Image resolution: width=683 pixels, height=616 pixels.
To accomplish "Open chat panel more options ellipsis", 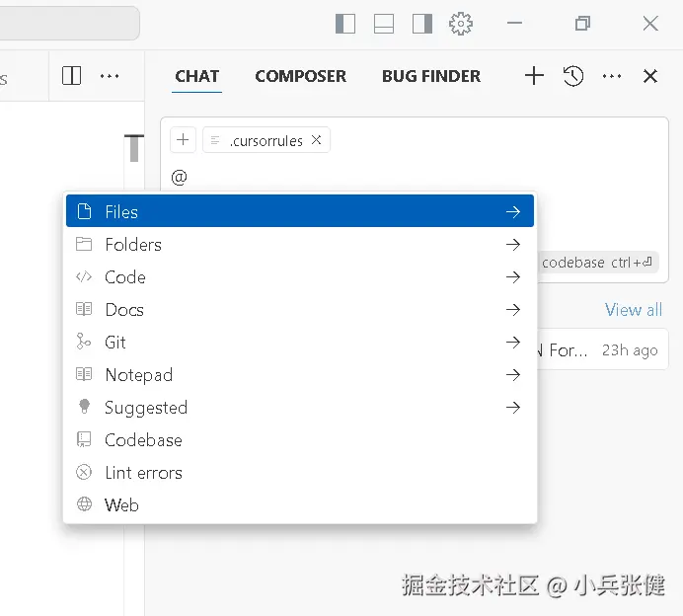I will [612, 76].
